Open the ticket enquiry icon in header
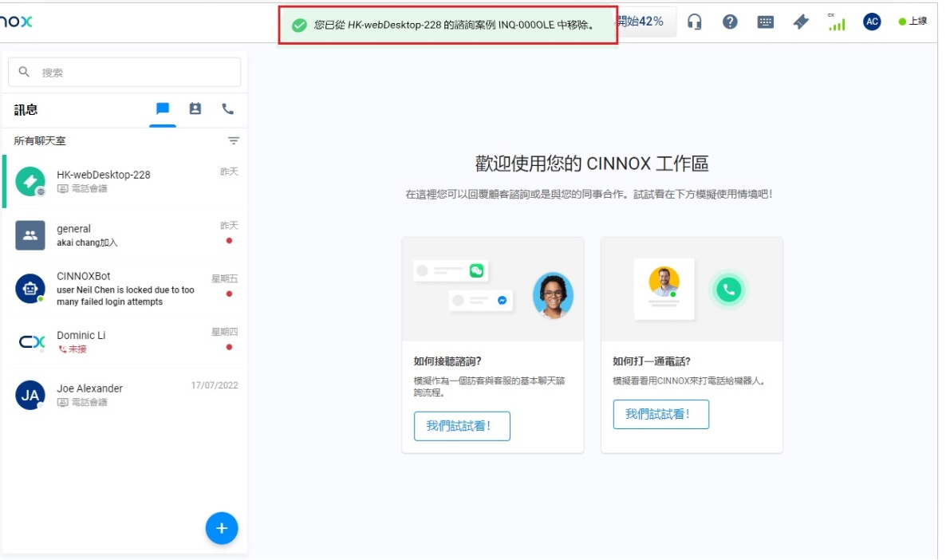 801,22
